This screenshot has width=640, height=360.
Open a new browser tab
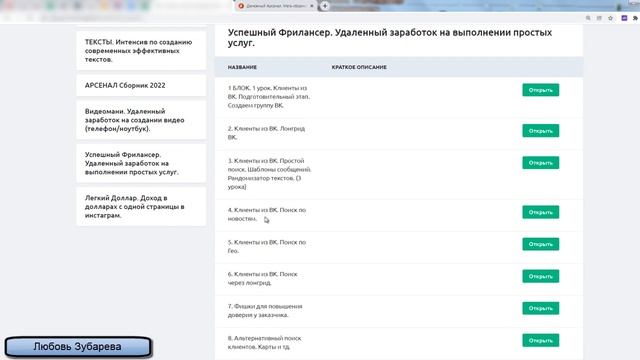tap(325, 6)
